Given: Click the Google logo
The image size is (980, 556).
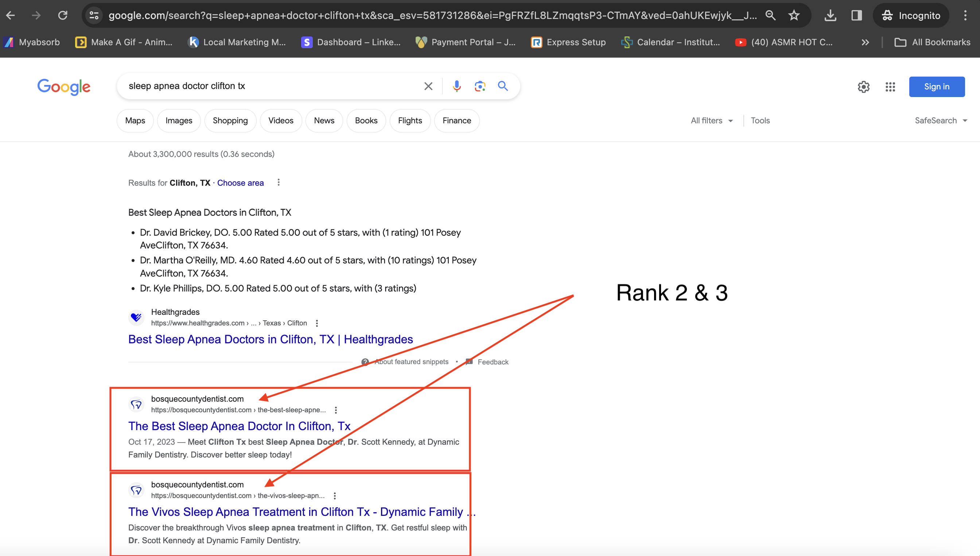Looking at the screenshot, I should pos(64,87).
